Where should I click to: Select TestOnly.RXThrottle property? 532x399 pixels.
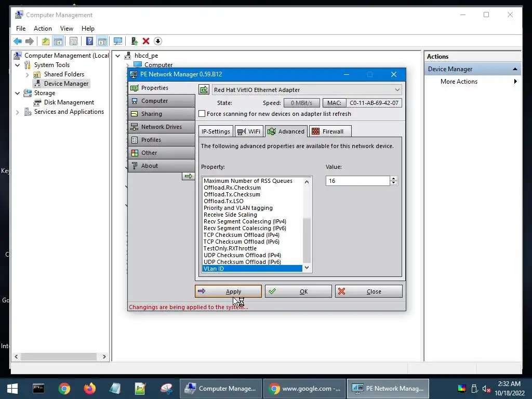[230, 248]
